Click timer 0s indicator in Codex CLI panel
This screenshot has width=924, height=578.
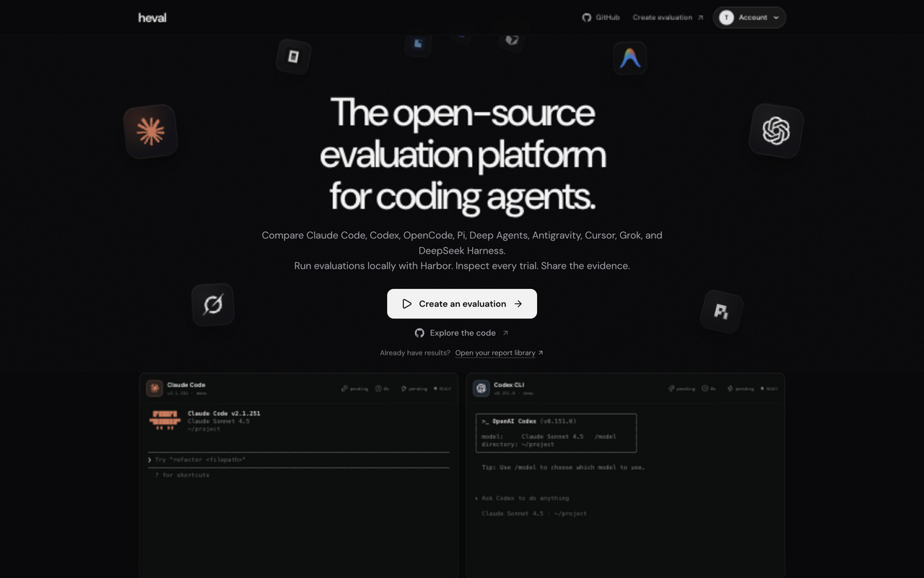709,389
